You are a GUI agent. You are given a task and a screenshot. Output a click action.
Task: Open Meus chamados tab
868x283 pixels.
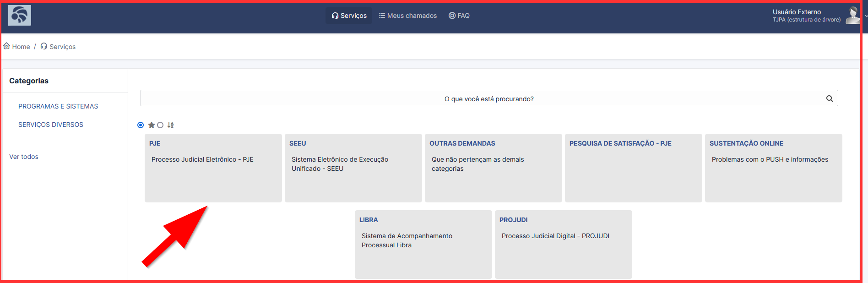407,16
